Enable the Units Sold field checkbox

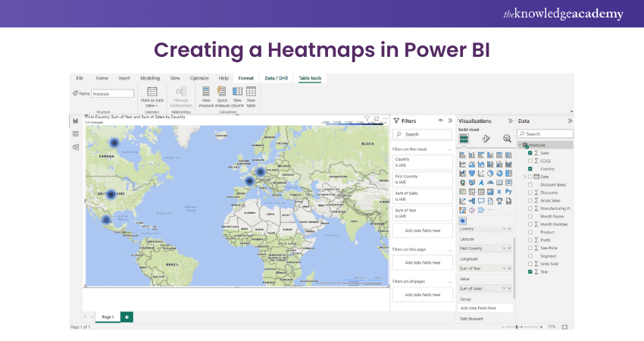(x=530, y=264)
